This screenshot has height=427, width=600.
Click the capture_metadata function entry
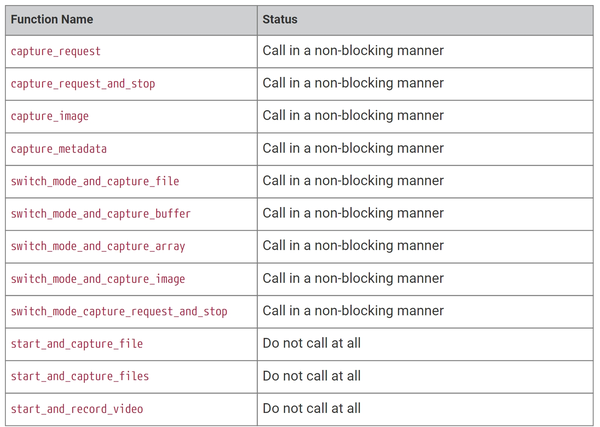(59, 149)
